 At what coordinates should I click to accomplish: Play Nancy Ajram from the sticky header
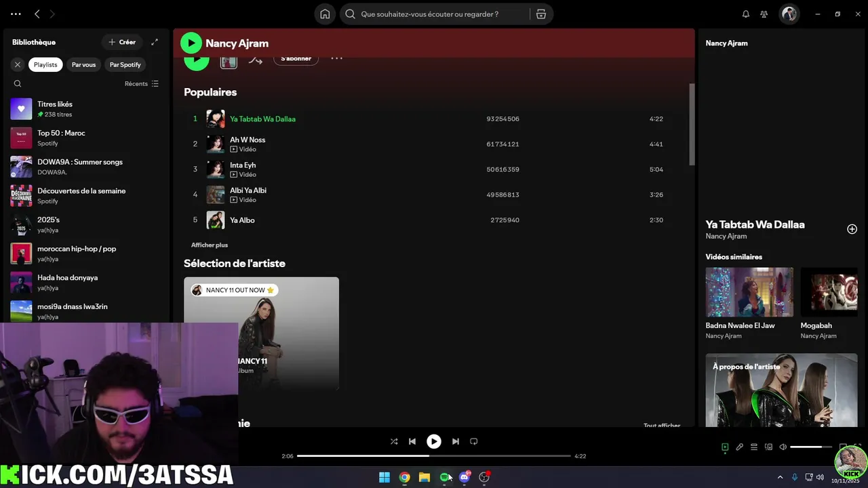click(191, 43)
